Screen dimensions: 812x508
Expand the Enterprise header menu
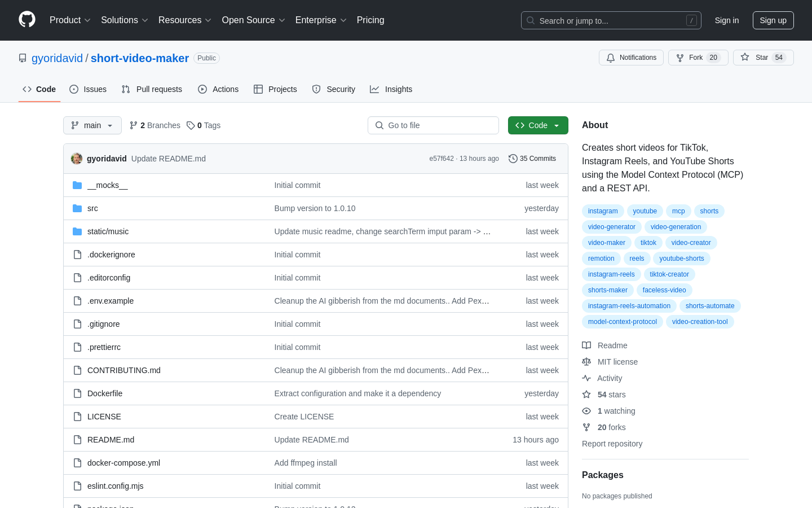321,20
